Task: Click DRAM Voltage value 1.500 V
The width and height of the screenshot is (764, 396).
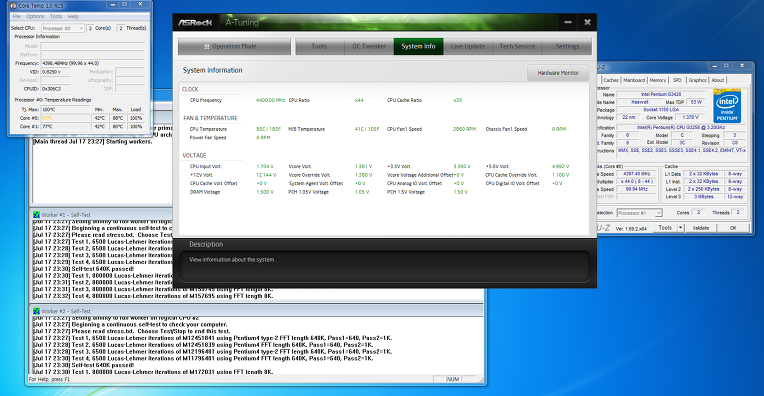Action: click(x=265, y=192)
